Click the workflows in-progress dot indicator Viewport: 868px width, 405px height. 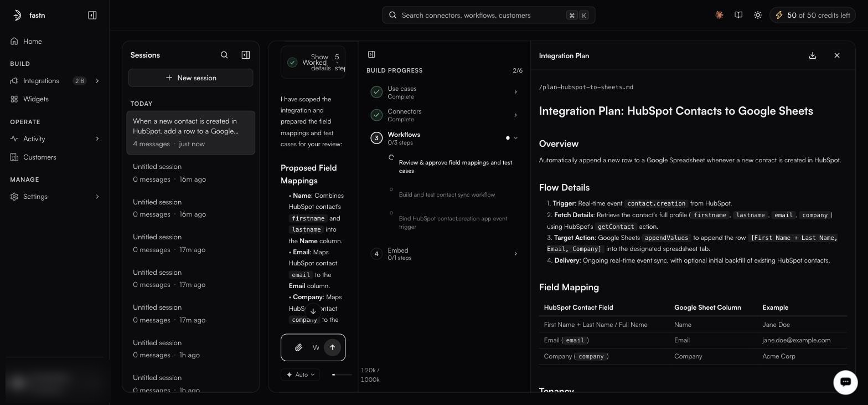tap(508, 138)
